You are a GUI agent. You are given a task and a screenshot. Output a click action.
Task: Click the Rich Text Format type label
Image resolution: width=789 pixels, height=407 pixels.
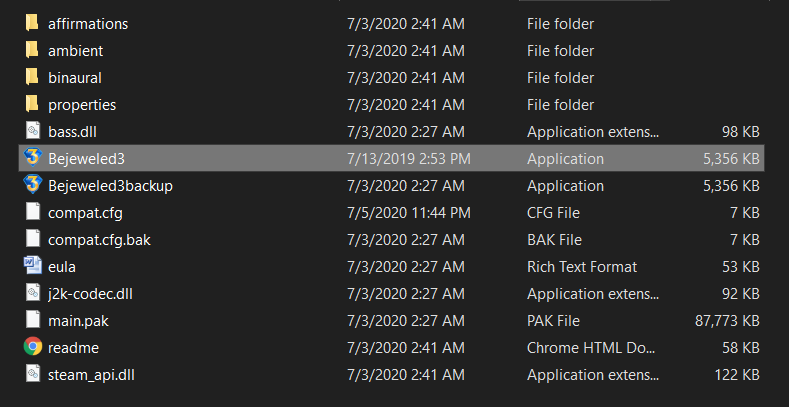coord(582,266)
